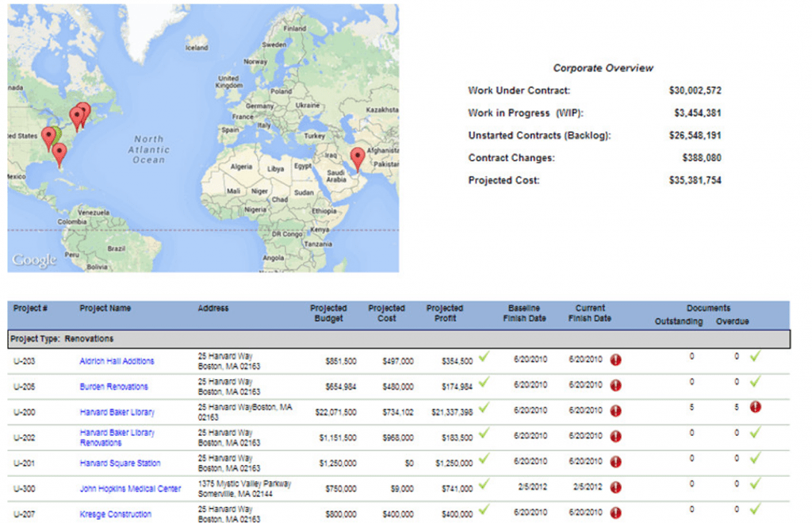This screenshot has width=812, height=523.
Task: Click the $9,000 projected cost cell
Action: point(402,489)
